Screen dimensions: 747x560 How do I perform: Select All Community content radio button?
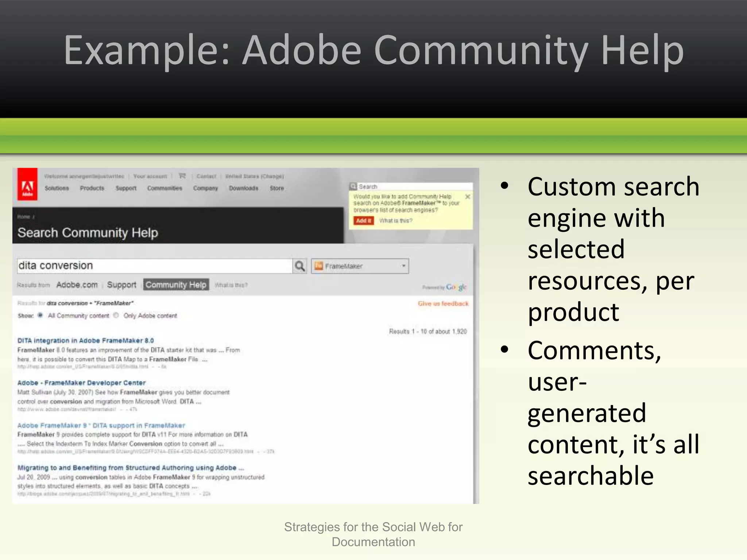click(40, 315)
